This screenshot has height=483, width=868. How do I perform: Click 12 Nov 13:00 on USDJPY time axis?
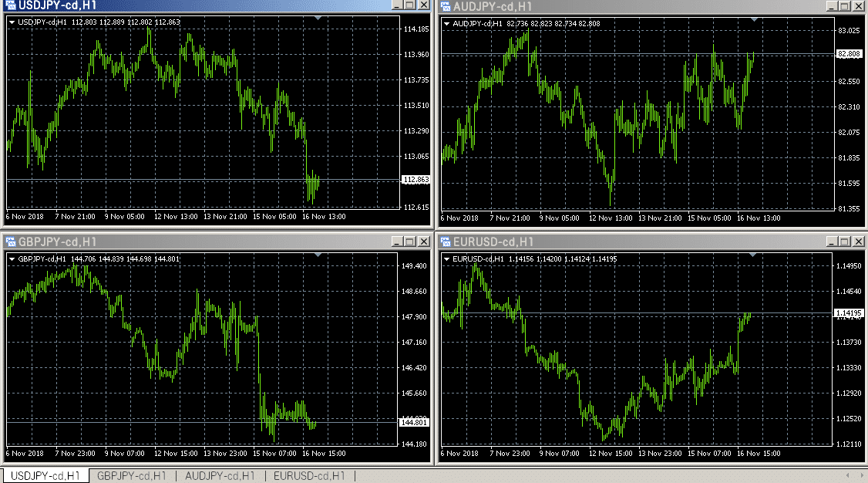(176, 217)
